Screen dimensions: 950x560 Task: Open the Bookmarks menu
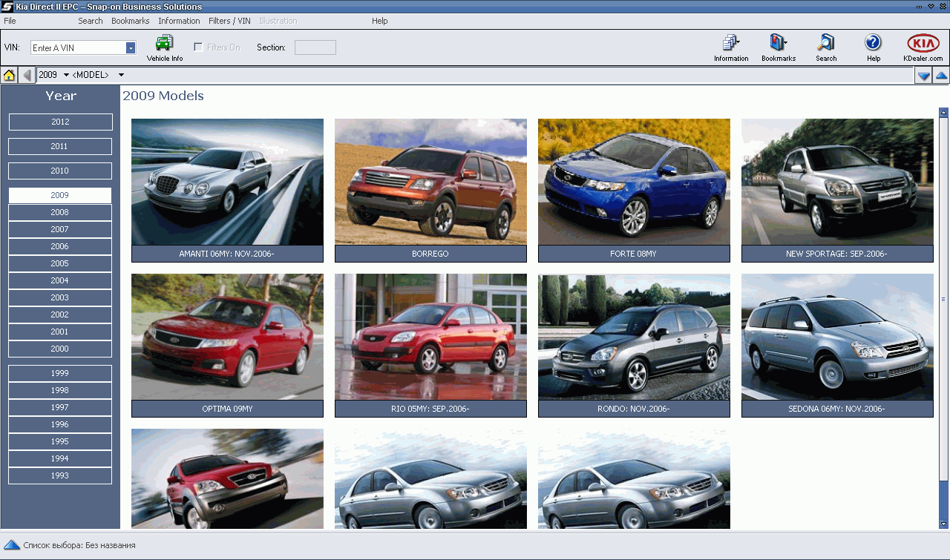131,21
